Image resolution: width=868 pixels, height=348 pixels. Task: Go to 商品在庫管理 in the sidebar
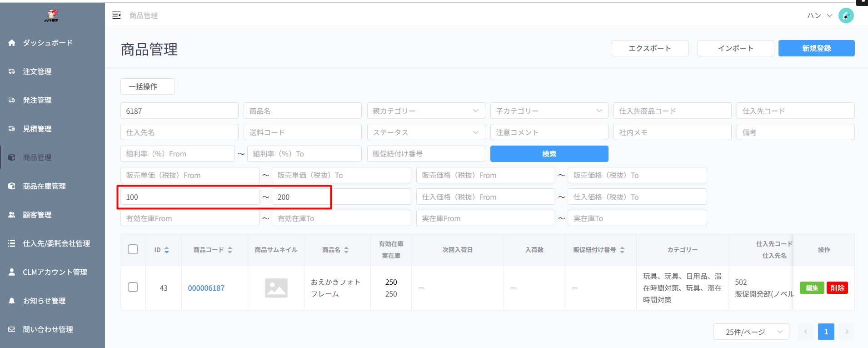click(44, 186)
